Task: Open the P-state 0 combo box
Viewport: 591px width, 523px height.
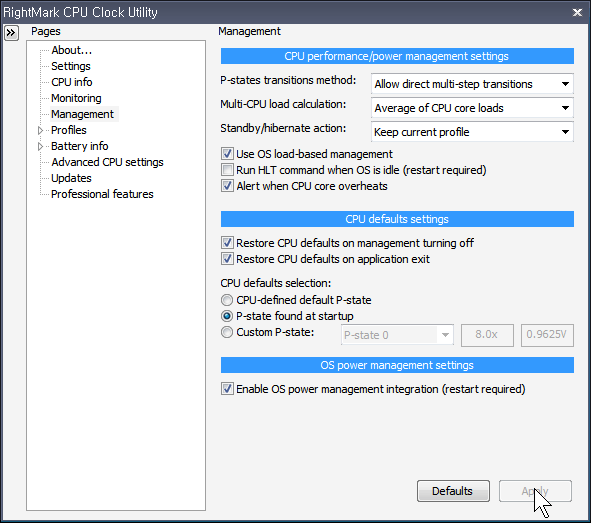Action: point(397,335)
